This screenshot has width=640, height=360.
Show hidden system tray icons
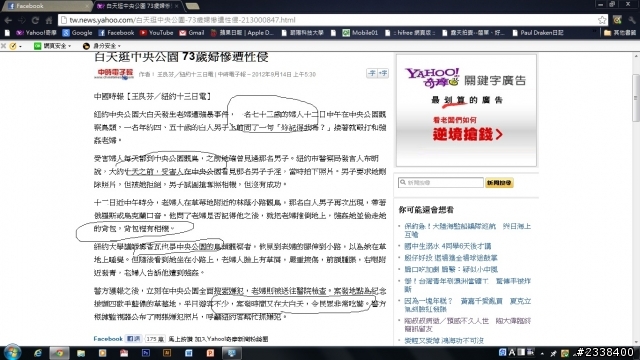542,353
